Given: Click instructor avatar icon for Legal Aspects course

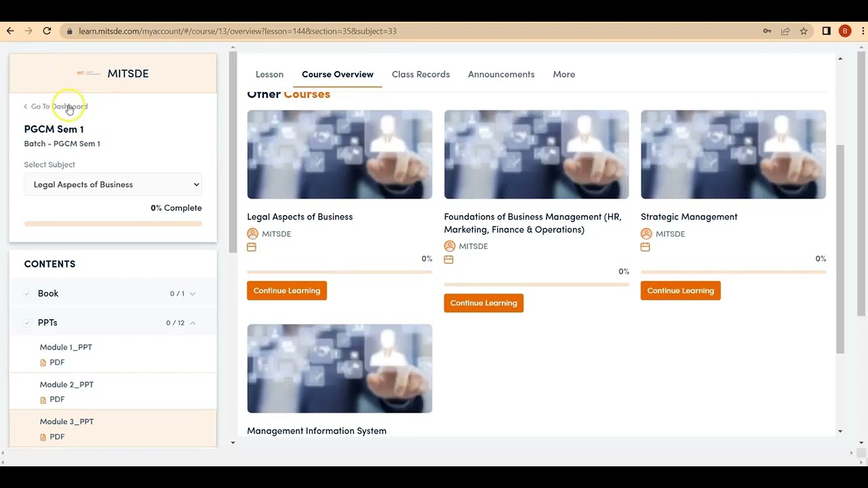Looking at the screenshot, I should pos(253,234).
